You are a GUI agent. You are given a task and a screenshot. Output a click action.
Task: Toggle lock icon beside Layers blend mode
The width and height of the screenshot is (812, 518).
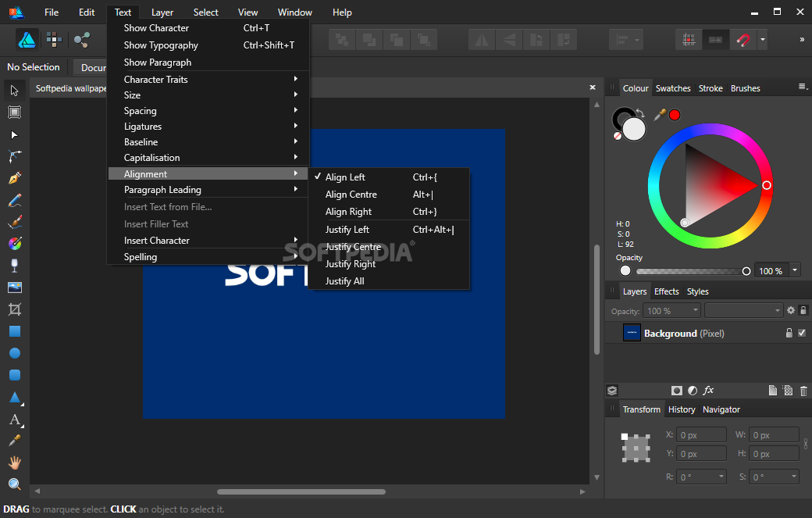coord(803,310)
